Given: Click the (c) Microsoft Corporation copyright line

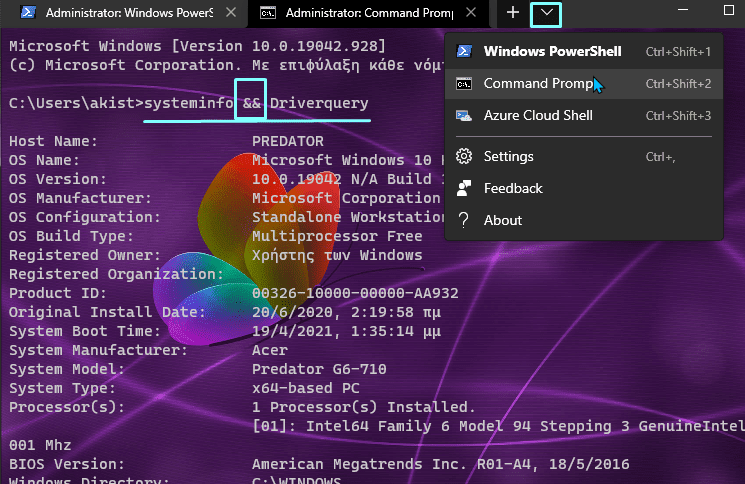Looking at the screenshot, I should click(x=226, y=65).
